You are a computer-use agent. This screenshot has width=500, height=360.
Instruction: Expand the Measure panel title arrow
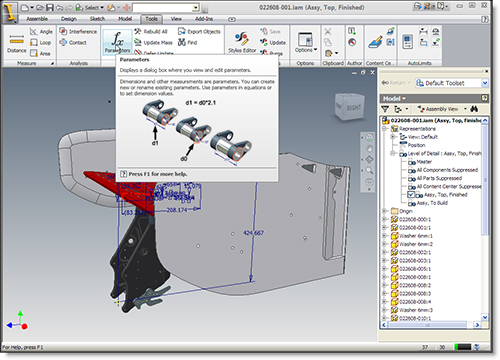pos(52,63)
